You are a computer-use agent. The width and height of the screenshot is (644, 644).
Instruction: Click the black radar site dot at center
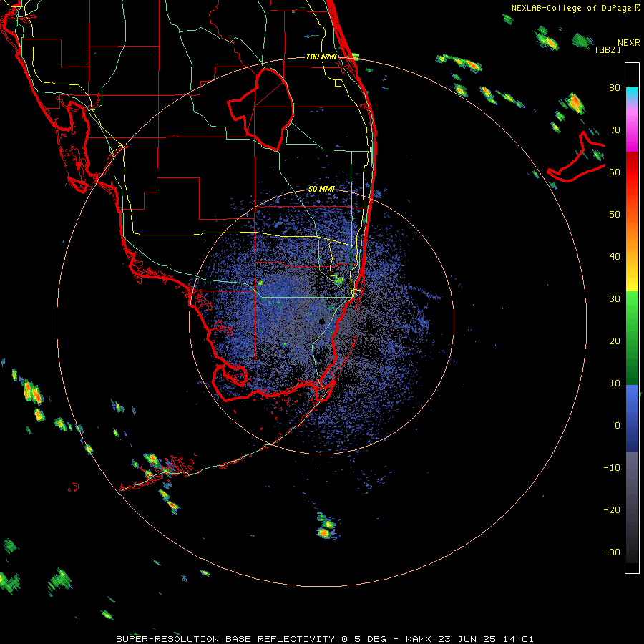pos(321,321)
